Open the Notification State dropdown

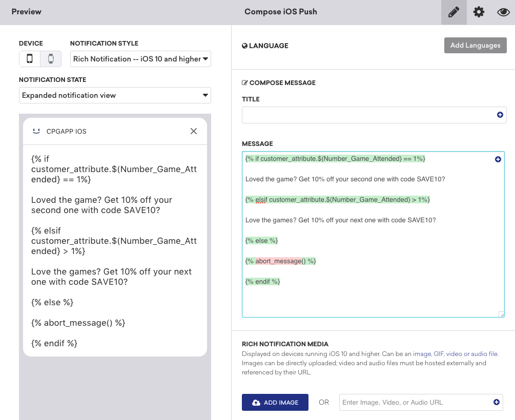[x=115, y=95]
